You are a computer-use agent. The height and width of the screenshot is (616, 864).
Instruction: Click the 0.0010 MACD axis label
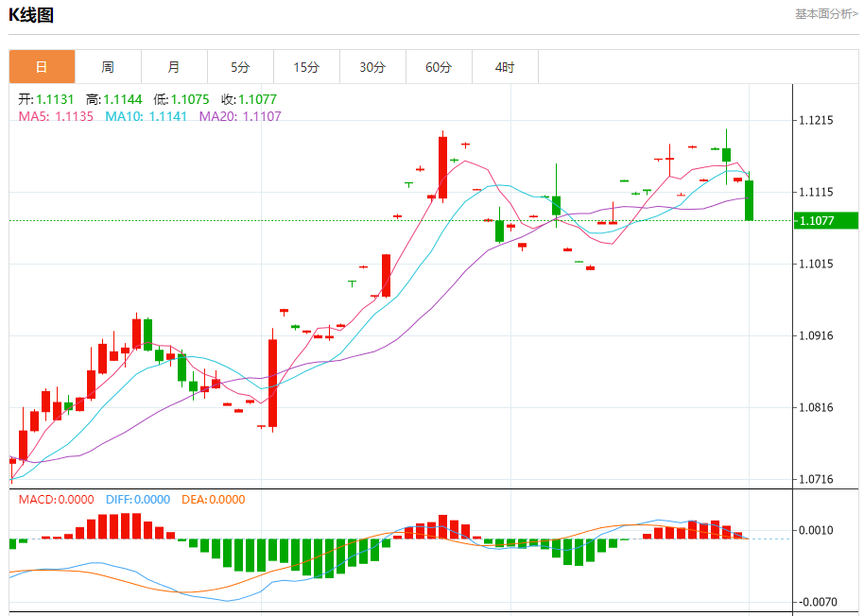point(816,530)
